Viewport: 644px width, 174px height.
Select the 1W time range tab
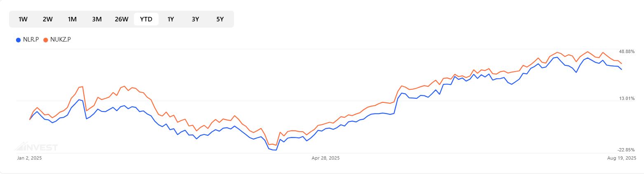tap(23, 19)
